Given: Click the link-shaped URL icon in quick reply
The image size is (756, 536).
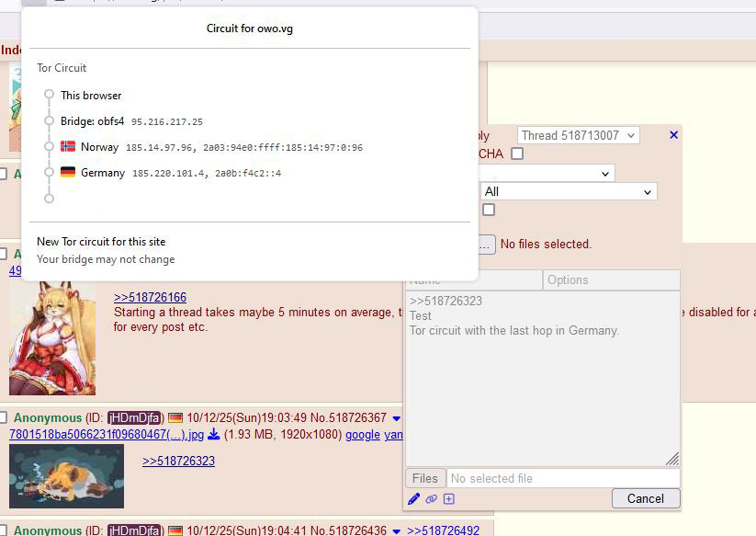Looking at the screenshot, I should coord(431,499).
